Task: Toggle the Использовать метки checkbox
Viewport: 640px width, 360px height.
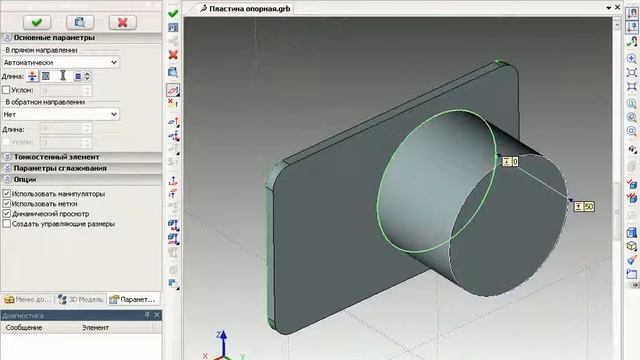Action: point(6,203)
